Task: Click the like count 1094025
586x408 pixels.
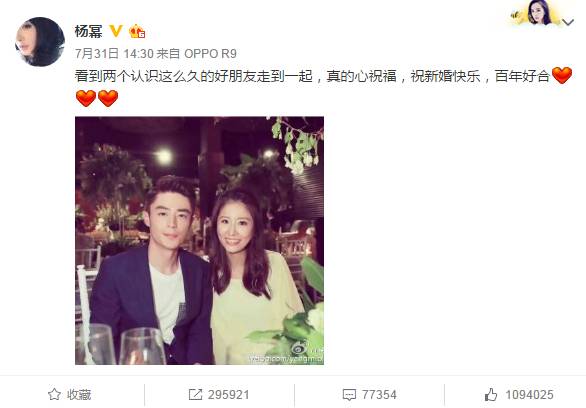Action: point(529,395)
